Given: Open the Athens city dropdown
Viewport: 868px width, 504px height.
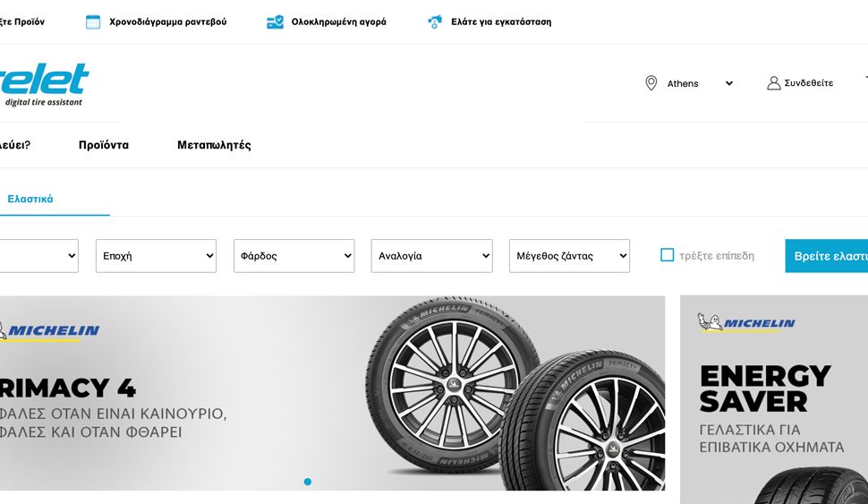Looking at the screenshot, I should click(700, 83).
